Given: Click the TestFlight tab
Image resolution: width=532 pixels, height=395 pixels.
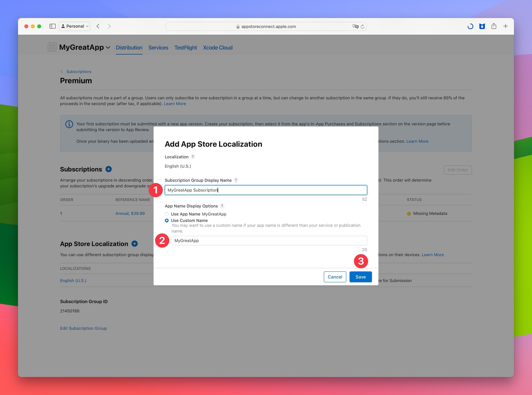Looking at the screenshot, I should (x=185, y=47).
